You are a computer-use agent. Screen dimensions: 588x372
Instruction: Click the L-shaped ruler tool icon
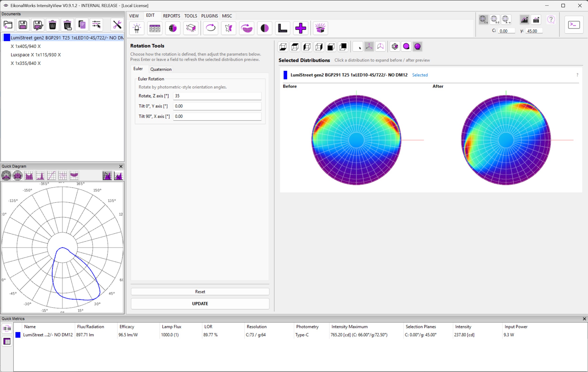[x=283, y=28]
